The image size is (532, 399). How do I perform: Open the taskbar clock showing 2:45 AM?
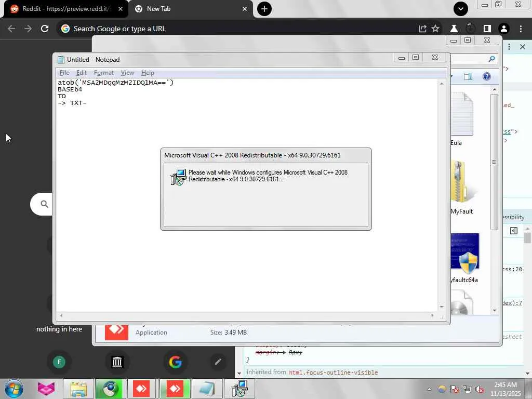coord(506,389)
